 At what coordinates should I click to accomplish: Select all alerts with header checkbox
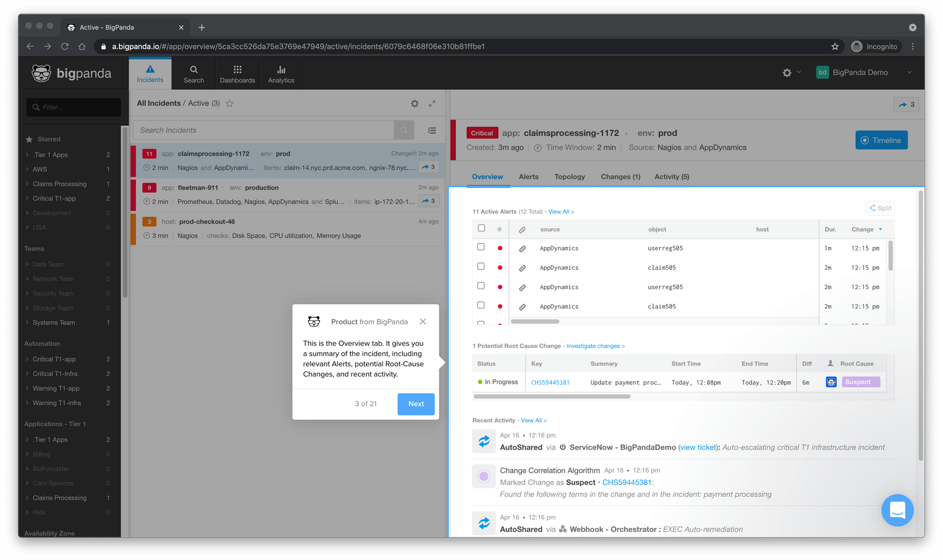[x=481, y=228]
